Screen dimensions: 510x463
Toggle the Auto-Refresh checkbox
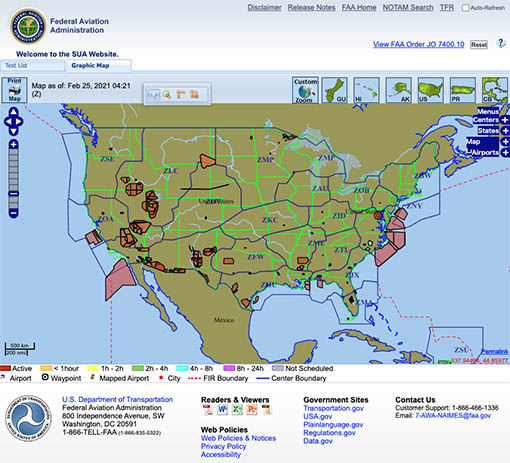pos(465,8)
